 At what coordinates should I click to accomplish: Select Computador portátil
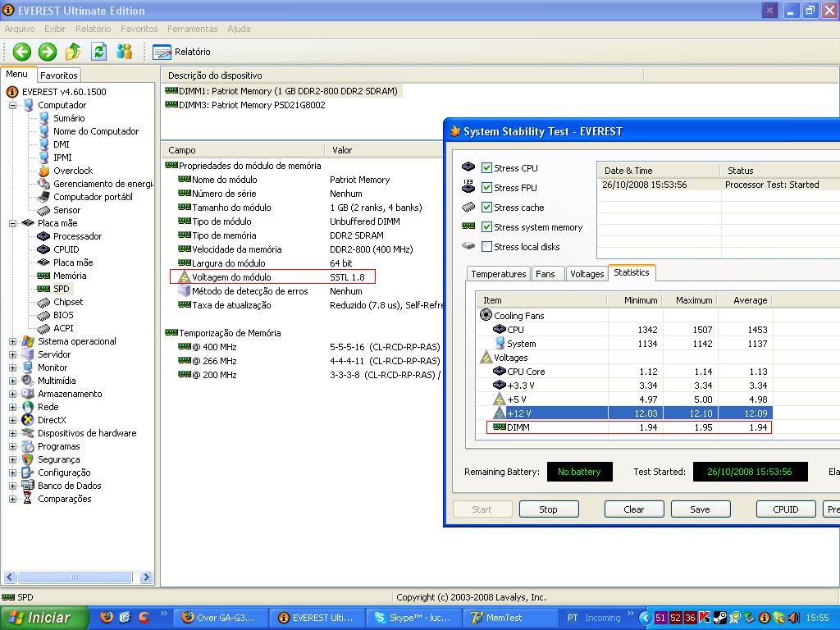coord(93,197)
